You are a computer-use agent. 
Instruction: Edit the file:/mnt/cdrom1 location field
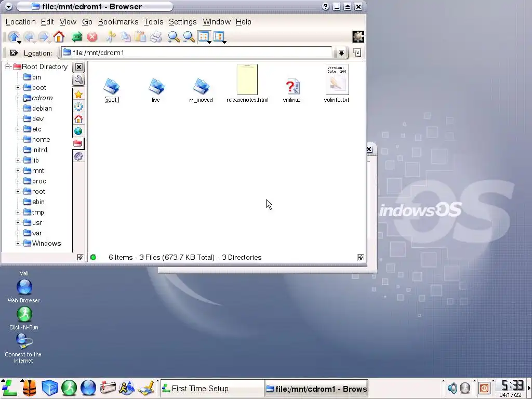click(x=197, y=52)
